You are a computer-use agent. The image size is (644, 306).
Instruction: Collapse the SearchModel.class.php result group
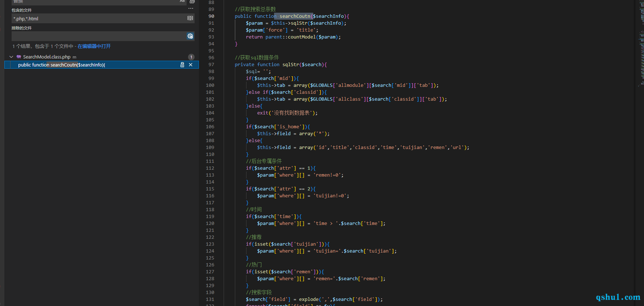point(11,57)
